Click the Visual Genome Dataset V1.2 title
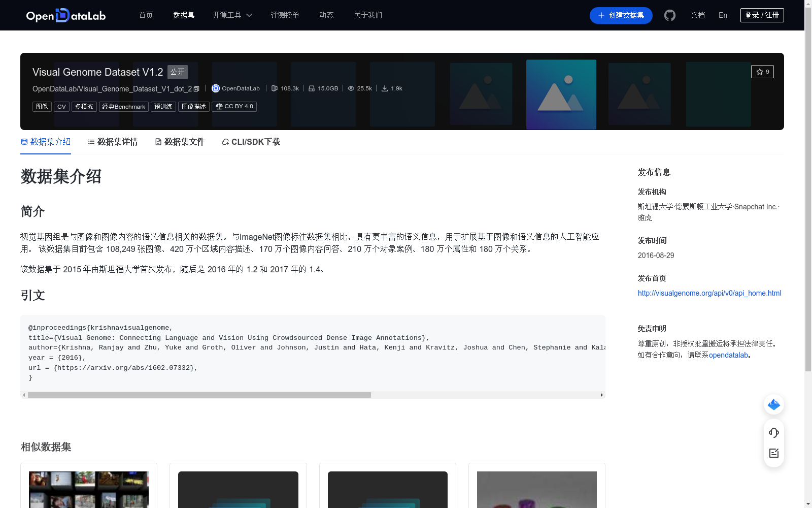The width and height of the screenshot is (812, 508). (x=98, y=72)
